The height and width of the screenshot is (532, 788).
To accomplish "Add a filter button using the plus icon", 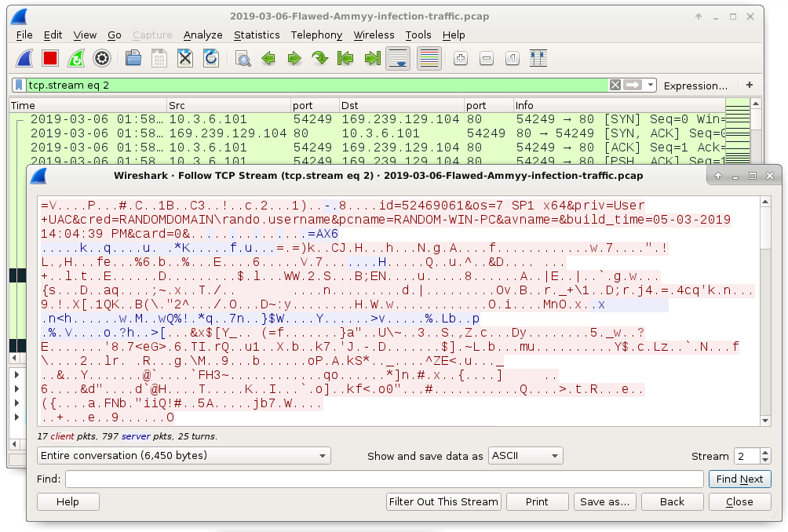I will coord(750,85).
